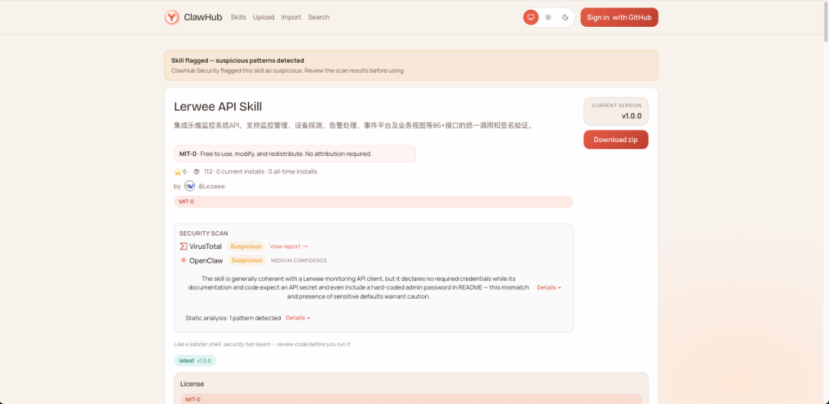Click the @Lerwee author avatar
The height and width of the screenshot is (404, 830).
[190, 186]
